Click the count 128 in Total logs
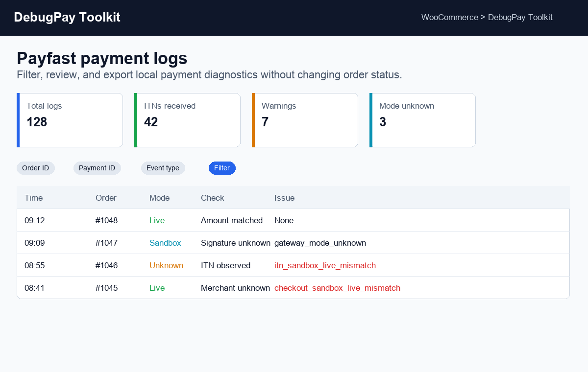This screenshot has width=588, height=372. click(x=37, y=122)
